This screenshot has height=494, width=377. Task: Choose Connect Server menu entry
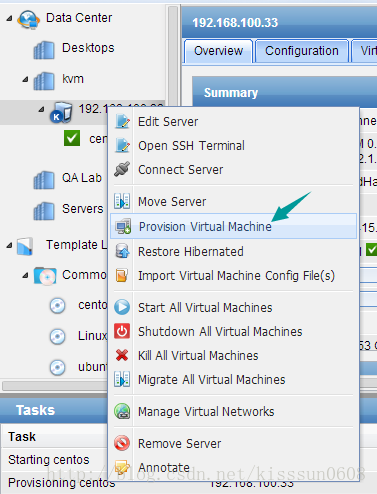pos(234,170)
